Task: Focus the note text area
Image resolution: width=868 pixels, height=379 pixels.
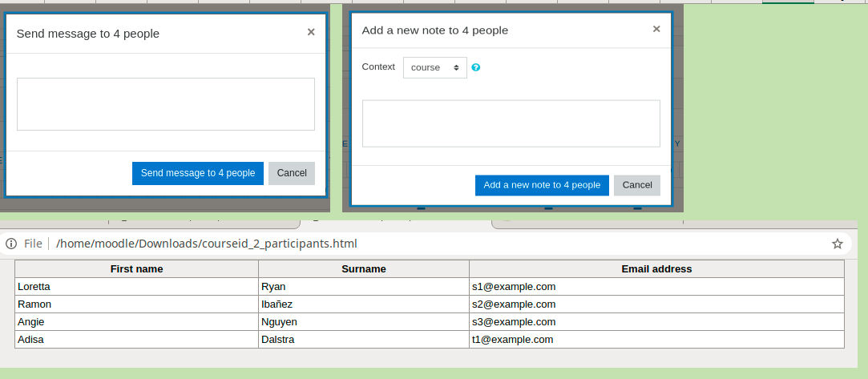Action: pyautogui.click(x=511, y=123)
